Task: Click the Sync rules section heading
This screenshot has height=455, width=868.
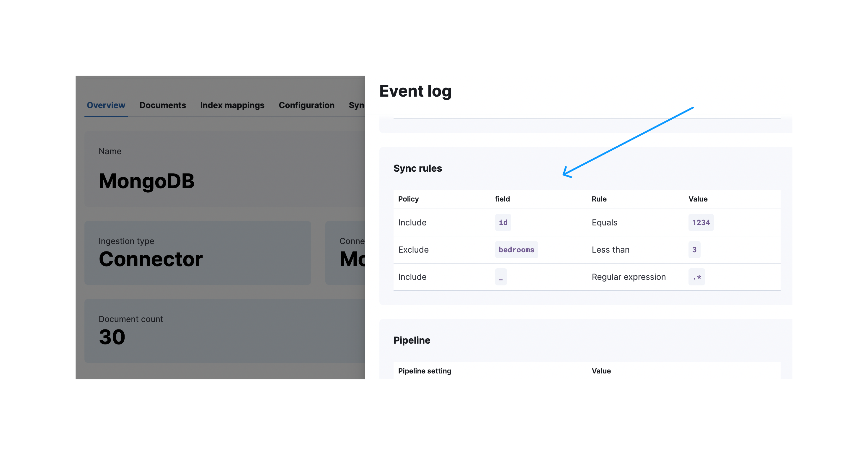Action: (418, 168)
